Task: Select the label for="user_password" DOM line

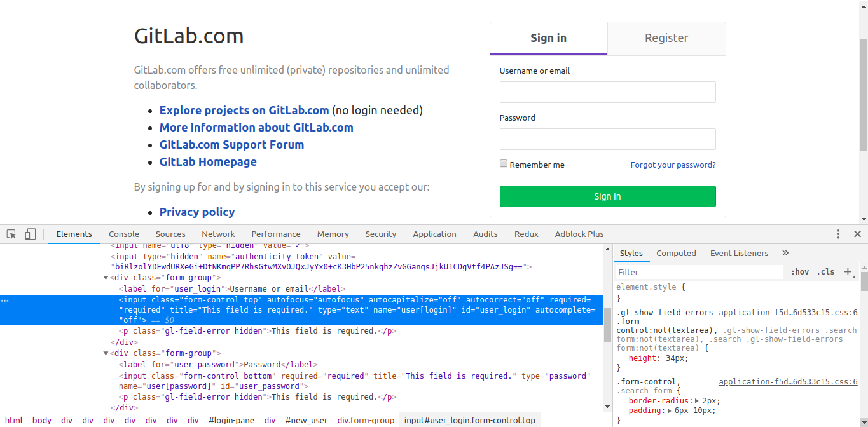Action: coord(217,365)
